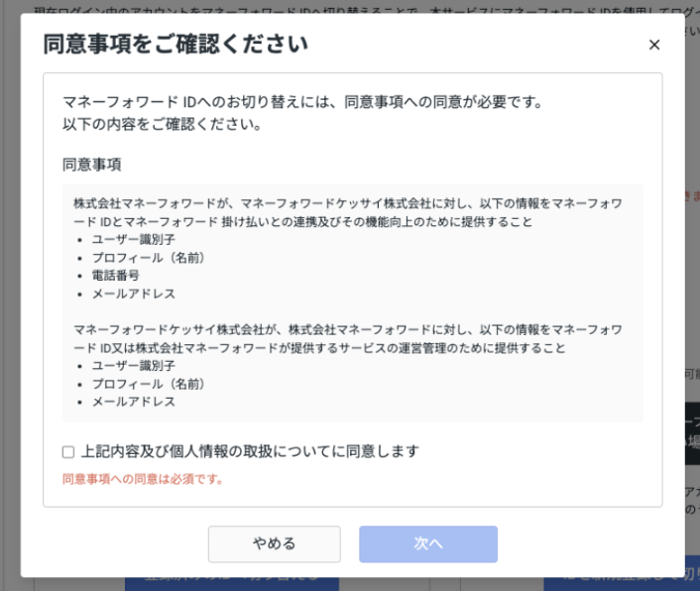Select the 電話番号 list item
The height and width of the screenshot is (591, 700).
point(116,276)
